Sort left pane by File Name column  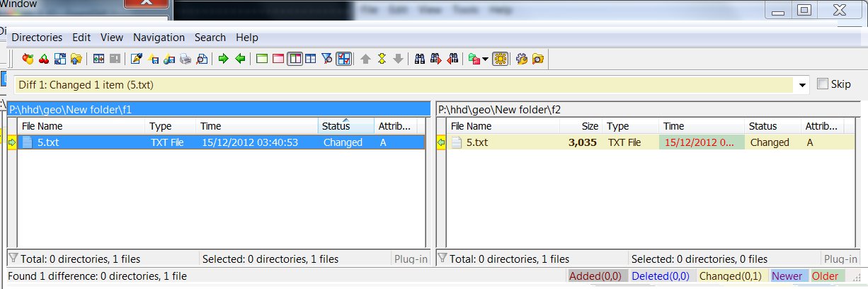(81, 126)
